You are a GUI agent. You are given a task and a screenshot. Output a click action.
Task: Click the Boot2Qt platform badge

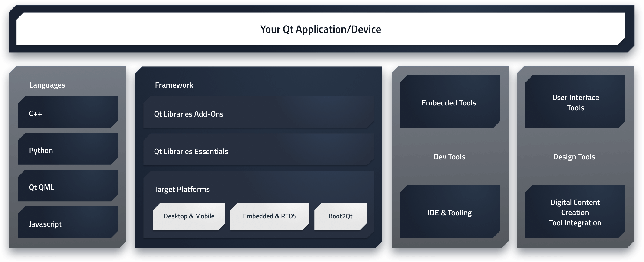(x=340, y=216)
